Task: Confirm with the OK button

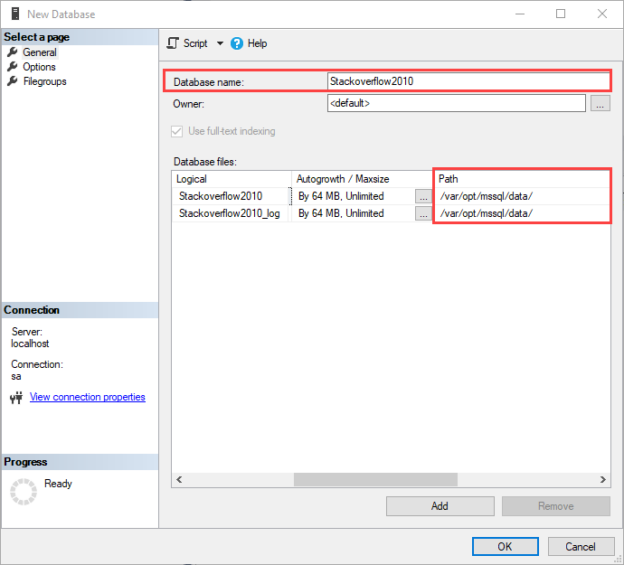Action: tap(505, 547)
